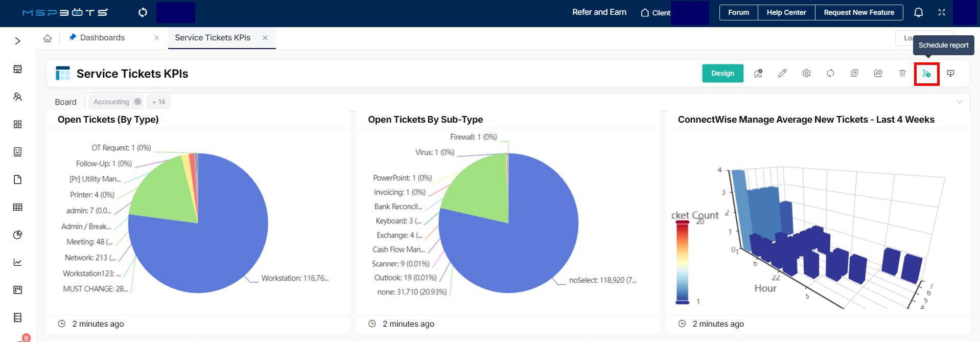Expand the left sidebar with arrow
Viewport: 980px width, 342px height.
coord(18,41)
